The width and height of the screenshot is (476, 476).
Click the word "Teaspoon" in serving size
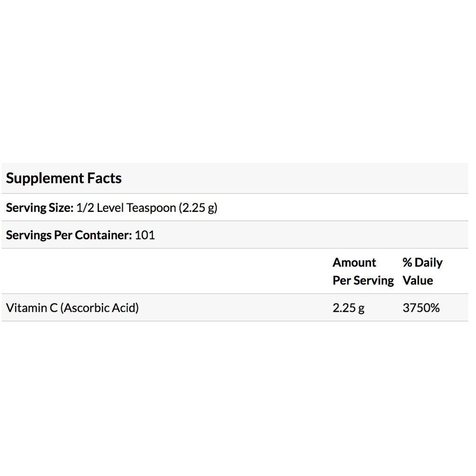point(151,207)
